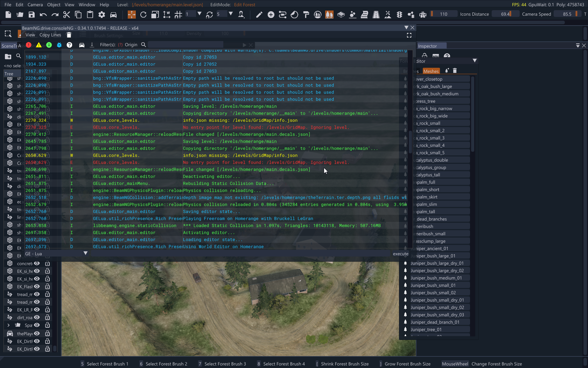Toggle grid snapping hash icon

pyautogui.click(x=178, y=14)
